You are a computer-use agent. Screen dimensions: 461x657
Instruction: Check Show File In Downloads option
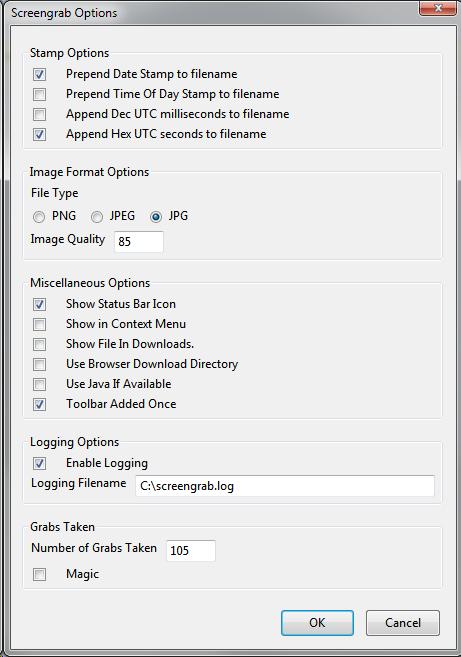pyautogui.click(x=39, y=344)
